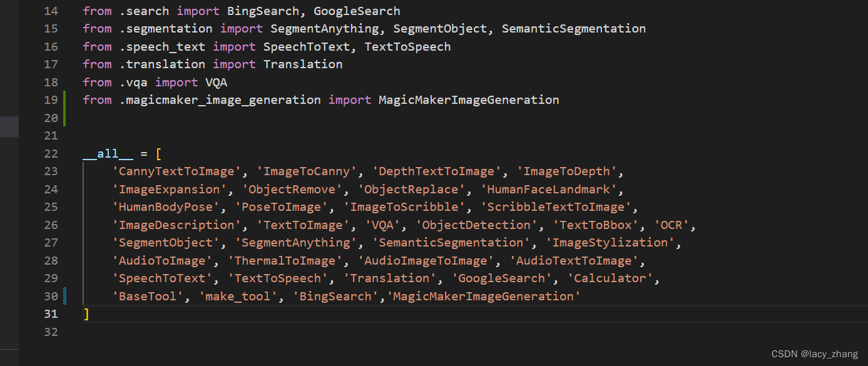The height and width of the screenshot is (366, 868).
Task: Click the .magicmaker_image_generation module name
Action: [x=220, y=100]
